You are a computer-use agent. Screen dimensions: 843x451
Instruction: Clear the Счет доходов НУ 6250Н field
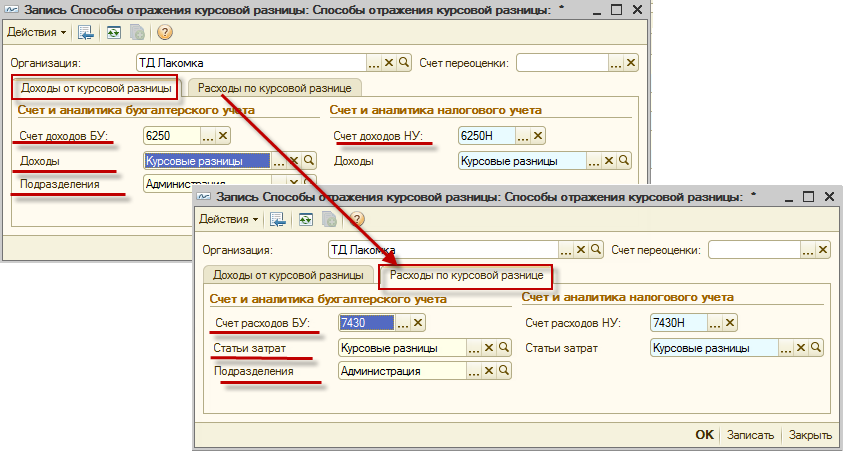[538, 136]
